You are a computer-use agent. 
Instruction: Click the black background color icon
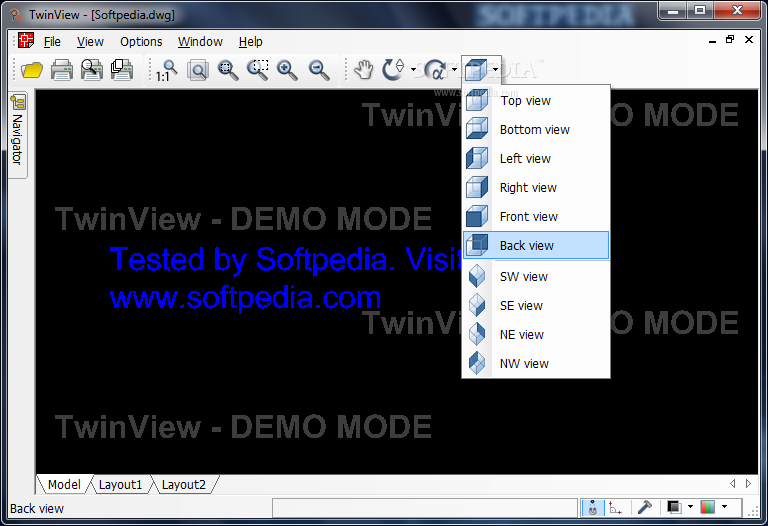(674, 507)
